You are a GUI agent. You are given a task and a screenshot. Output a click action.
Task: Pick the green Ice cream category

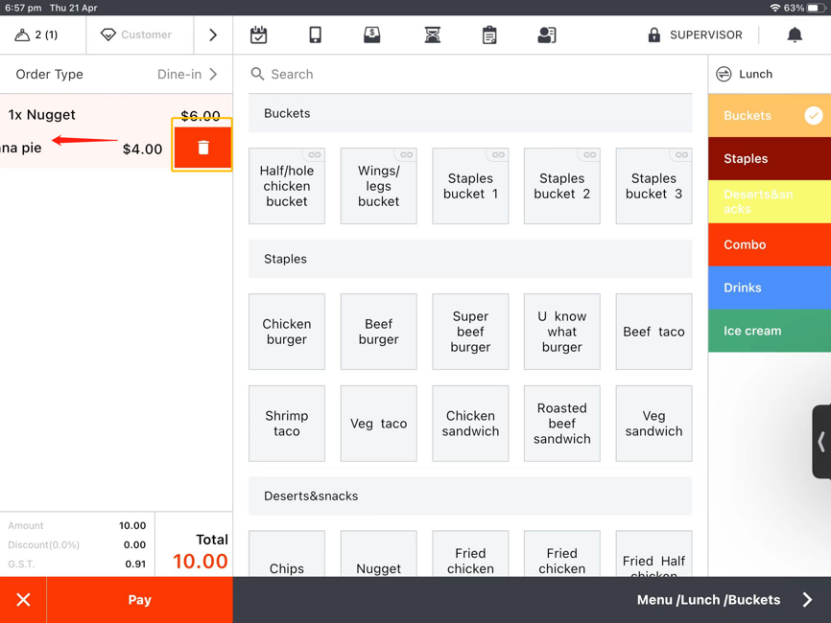[x=769, y=331]
